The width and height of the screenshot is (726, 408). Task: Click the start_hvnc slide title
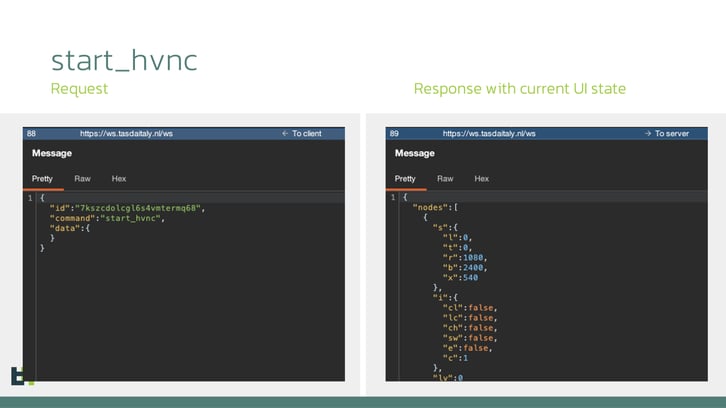coord(124,59)
